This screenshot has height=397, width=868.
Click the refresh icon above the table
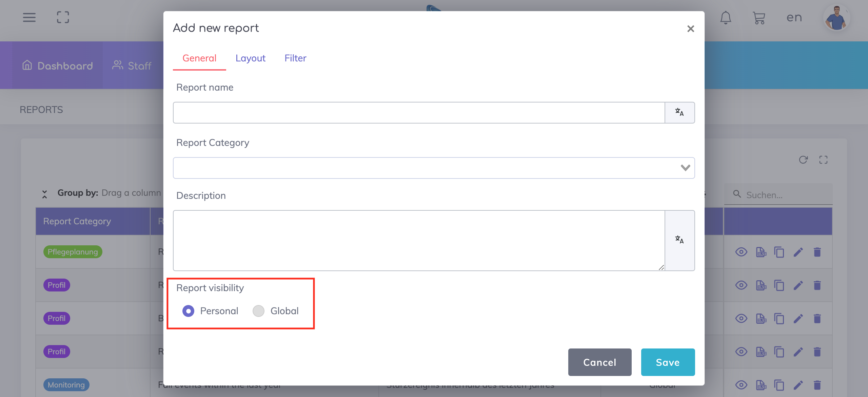point(803,160)
